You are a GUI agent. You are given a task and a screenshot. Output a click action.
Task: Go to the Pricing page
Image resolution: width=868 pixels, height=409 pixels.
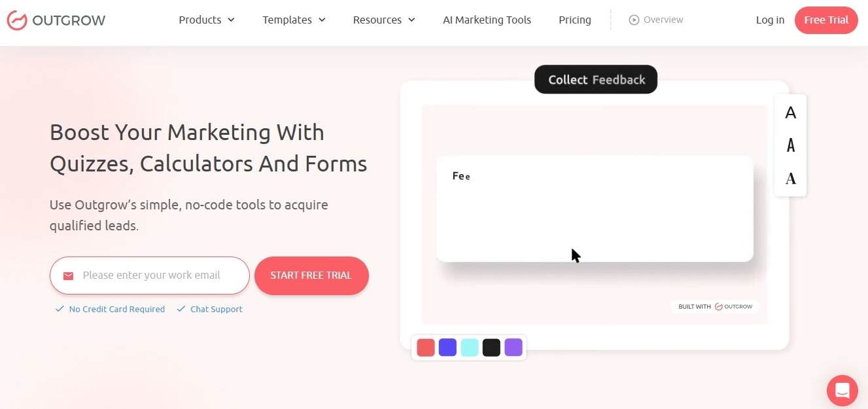574,20
